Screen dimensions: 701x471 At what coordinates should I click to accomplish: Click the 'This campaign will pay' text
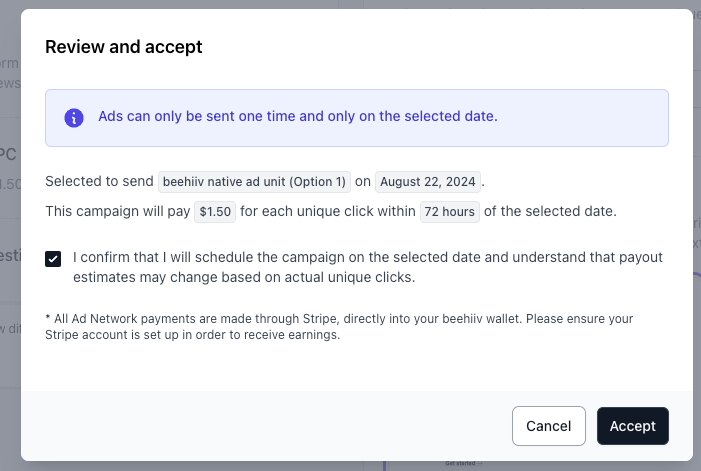point(118,211)
